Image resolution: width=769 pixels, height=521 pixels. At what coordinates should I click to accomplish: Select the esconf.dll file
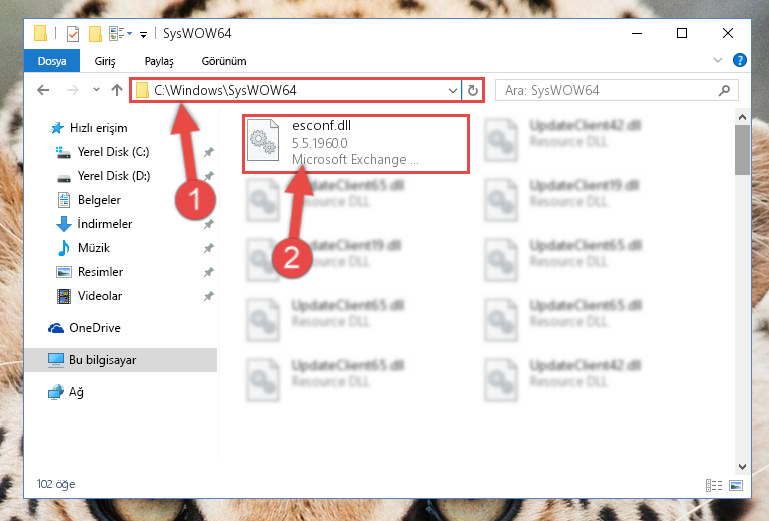[356, 143]
